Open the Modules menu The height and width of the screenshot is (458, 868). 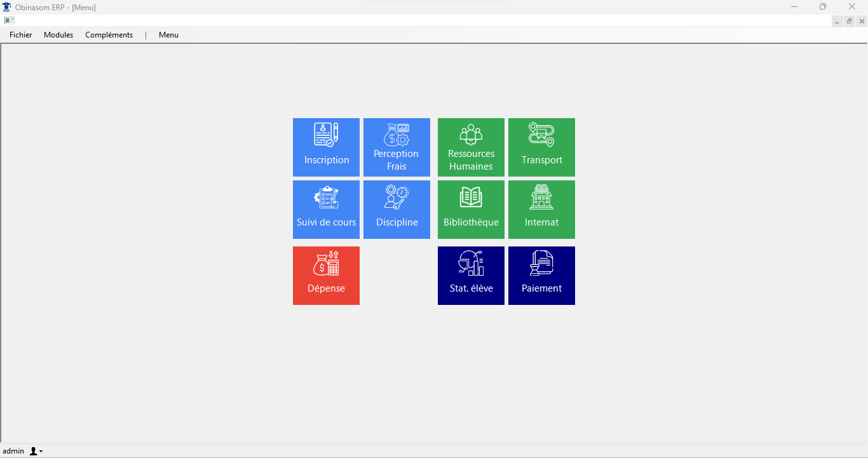tap(58, 35)
